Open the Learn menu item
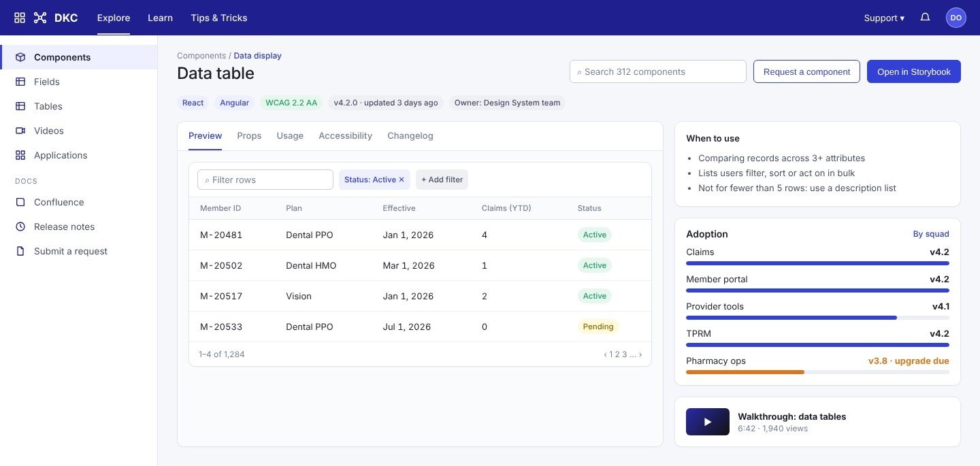 tap(160, 18)
